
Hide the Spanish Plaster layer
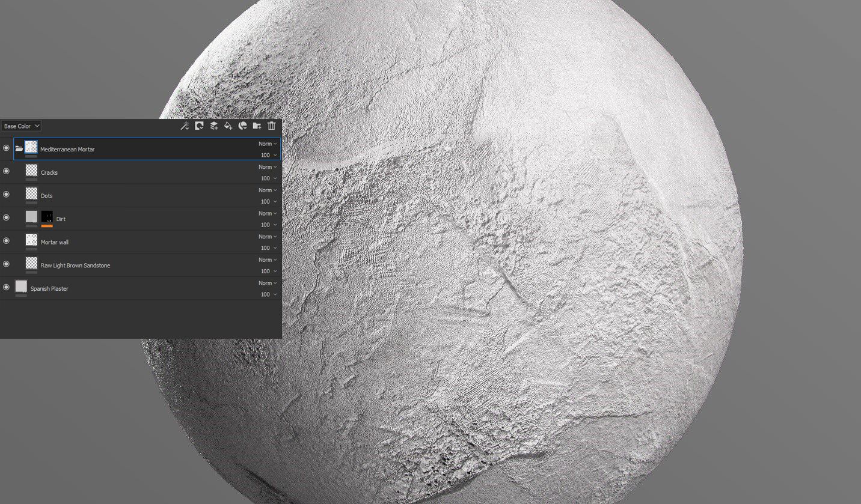tap(7, 287)
